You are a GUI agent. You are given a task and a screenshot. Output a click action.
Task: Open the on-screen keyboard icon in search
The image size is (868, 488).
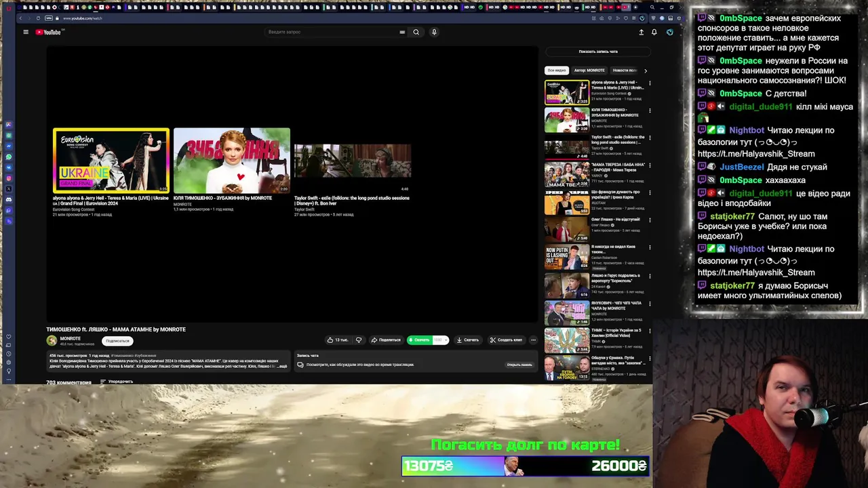tap(402, 32)
